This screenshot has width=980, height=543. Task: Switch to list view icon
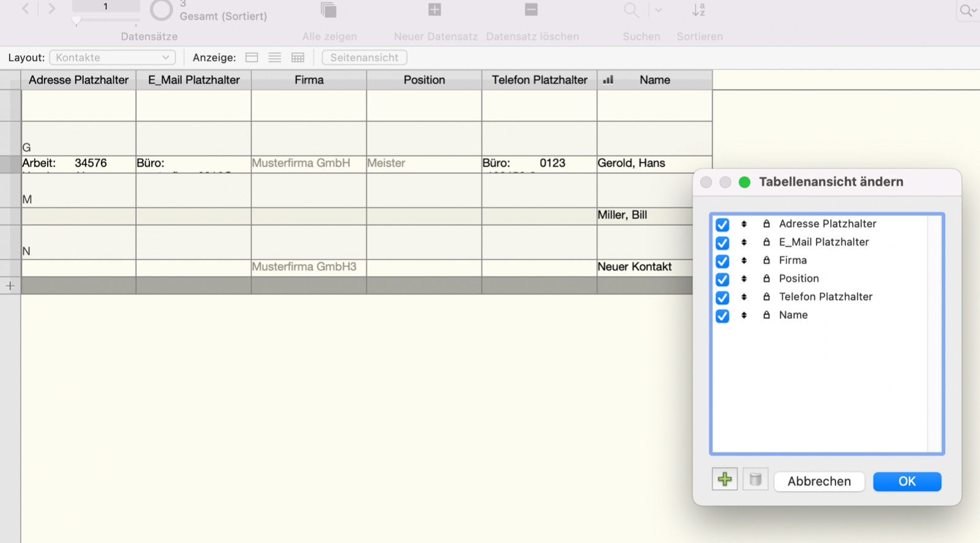275,58
